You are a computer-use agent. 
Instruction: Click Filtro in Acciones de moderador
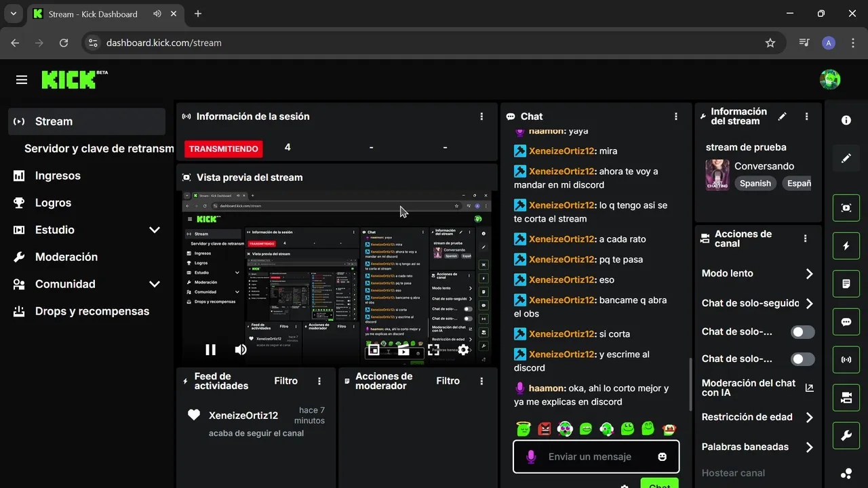448,381
